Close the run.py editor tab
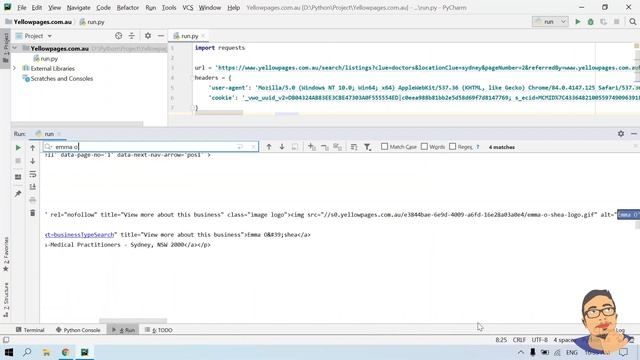640x360 pixels. click(x=203, y=36)
